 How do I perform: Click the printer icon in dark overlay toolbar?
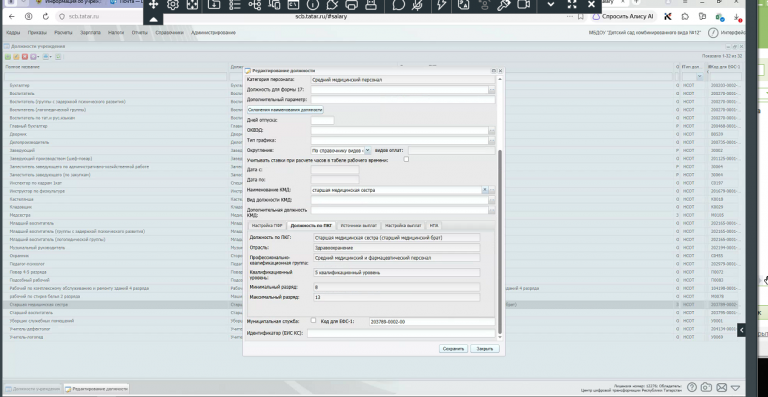point(351,5)
